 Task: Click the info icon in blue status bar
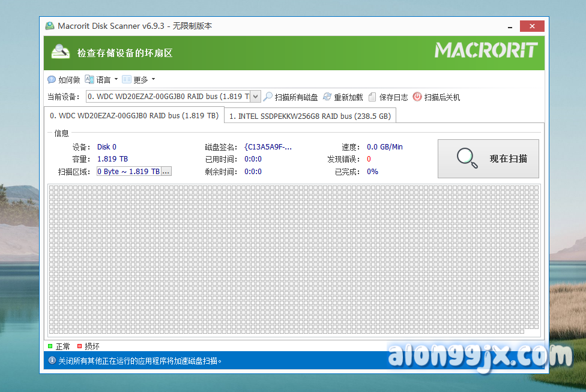(x=52, y=361)
